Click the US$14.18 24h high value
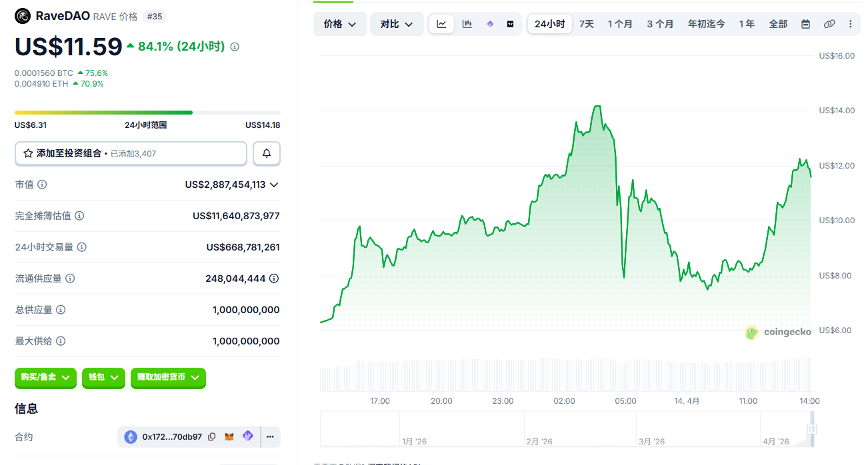This screenshot has width=868, height=465. [263, 125]
